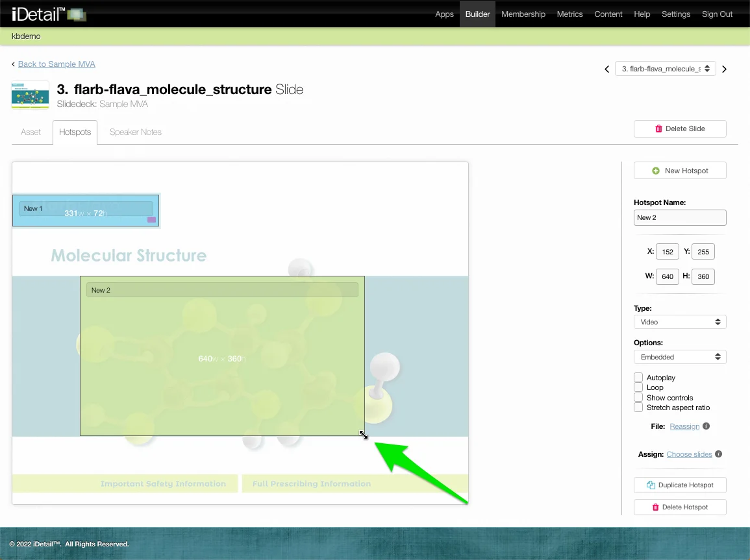
Task: Click the Duplicate Hotspot button
Action: click(680, 485)
